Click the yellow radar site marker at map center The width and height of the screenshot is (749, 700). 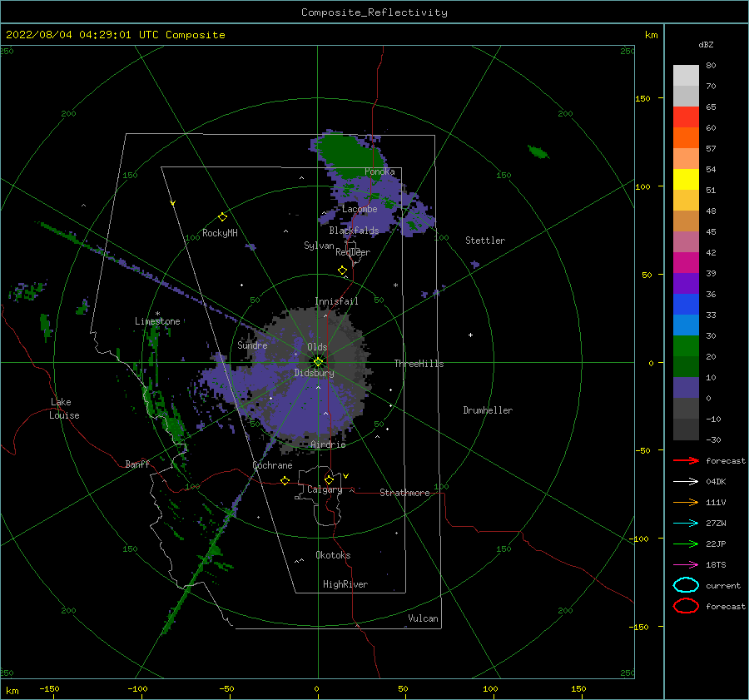click(x=318, y=362)
